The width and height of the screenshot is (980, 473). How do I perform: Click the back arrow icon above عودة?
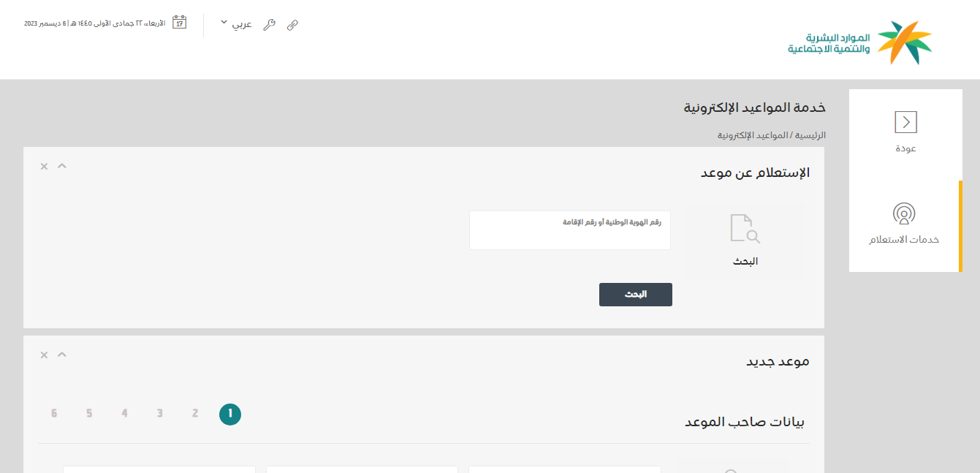tap(905, 122)
